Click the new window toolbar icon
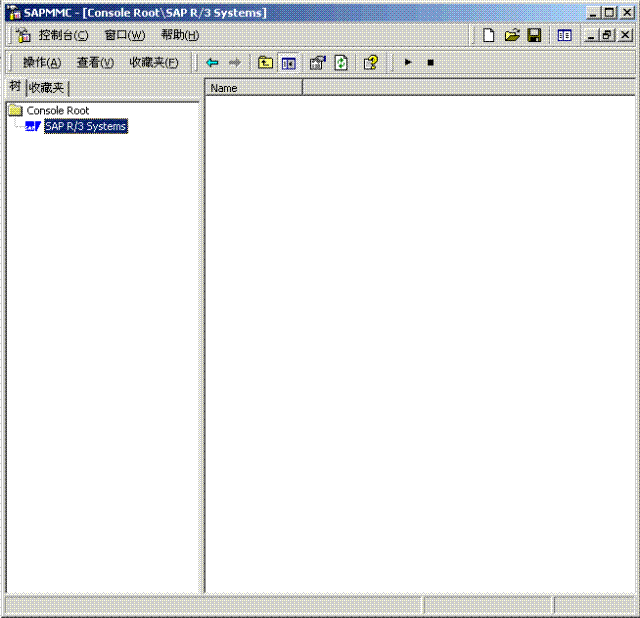Image resolution: width=640 pixels, height=618 pixels. click(x=564, y=36)
